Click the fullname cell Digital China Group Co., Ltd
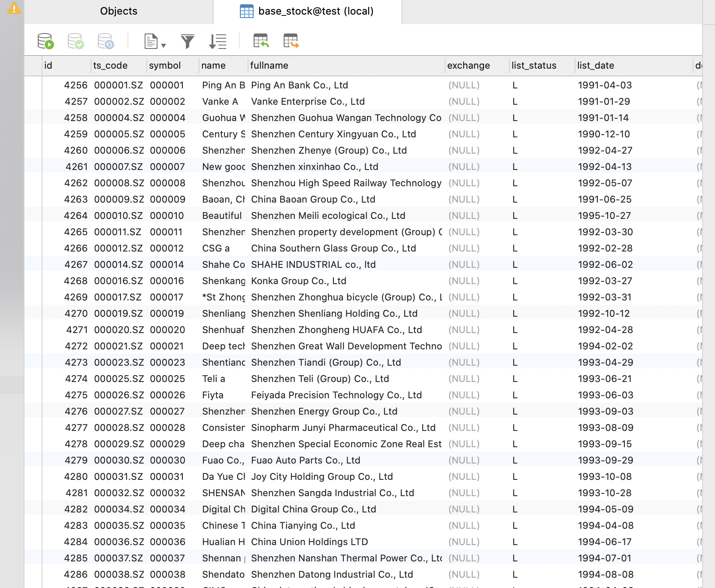 tap(346, 509)
